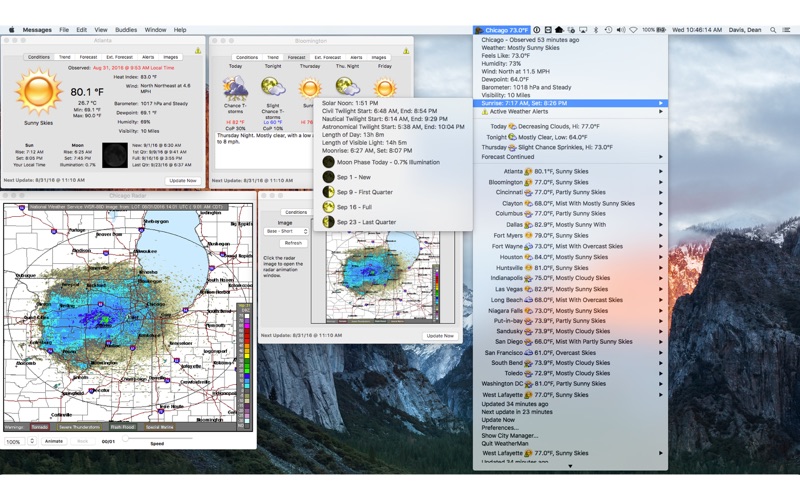Image resolution: width=800 pixels, height=500 pixels.
Task: Click the volume icon in the menu bar
Action: pyautogui.click(x=620, y=30)
